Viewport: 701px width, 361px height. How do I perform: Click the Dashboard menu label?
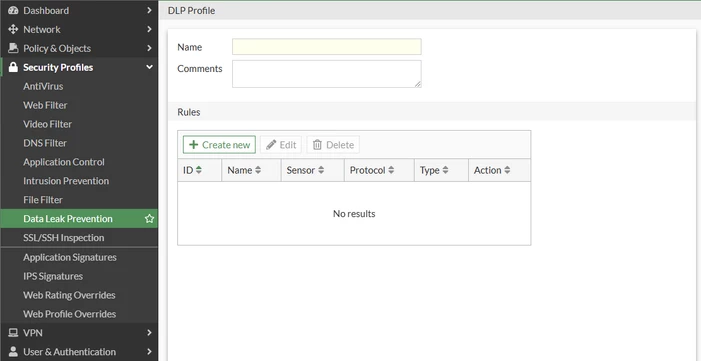point(46,10)
